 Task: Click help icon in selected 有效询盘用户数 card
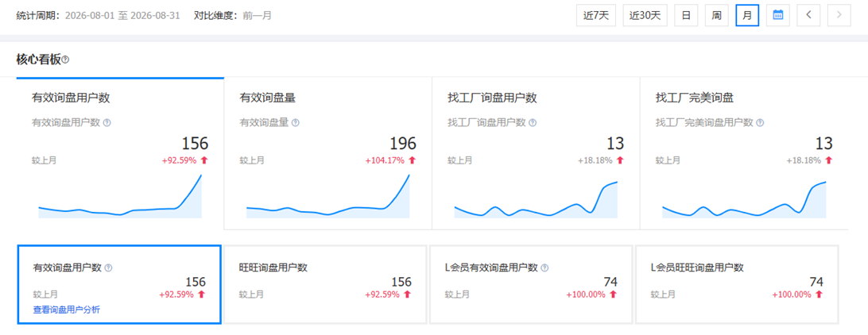(x=108, y=268)
